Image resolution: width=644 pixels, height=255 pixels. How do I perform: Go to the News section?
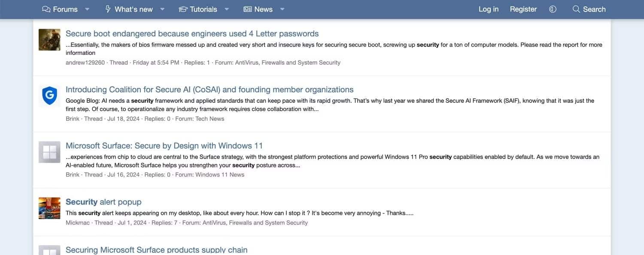coord(258,9)
